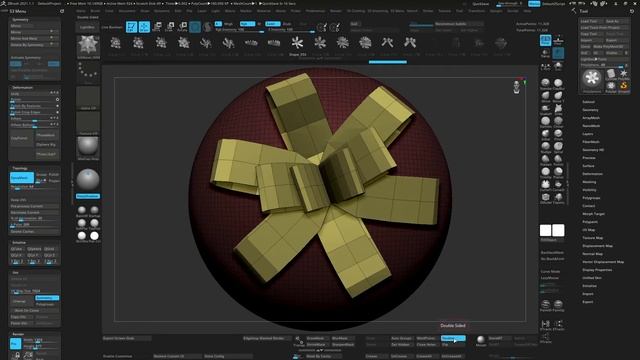Select the Rotate transform icon

pos(182,27)
